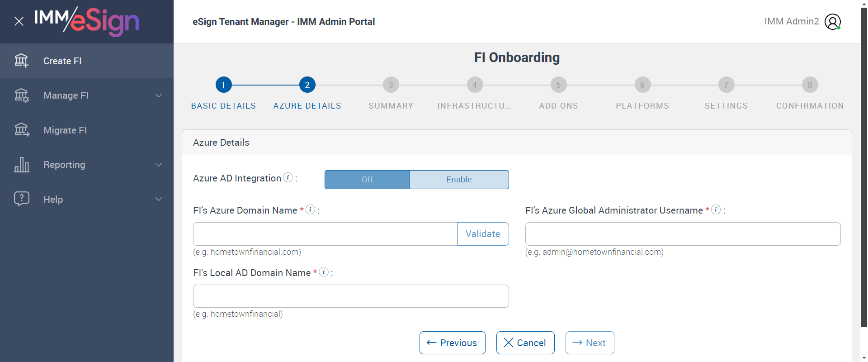Expand the Reporting submenu chevron
This screenshot has width=868, height=362.
(159, 165)
